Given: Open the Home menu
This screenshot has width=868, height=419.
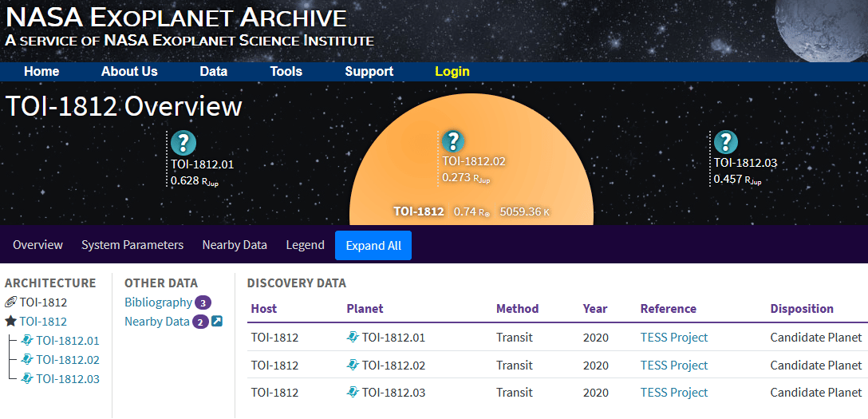Looking at the screenshot, I should coord(41,71).
